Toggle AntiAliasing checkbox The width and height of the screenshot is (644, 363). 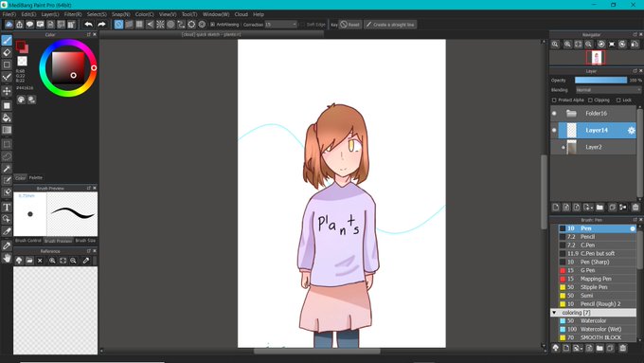[x=213, y=25]
